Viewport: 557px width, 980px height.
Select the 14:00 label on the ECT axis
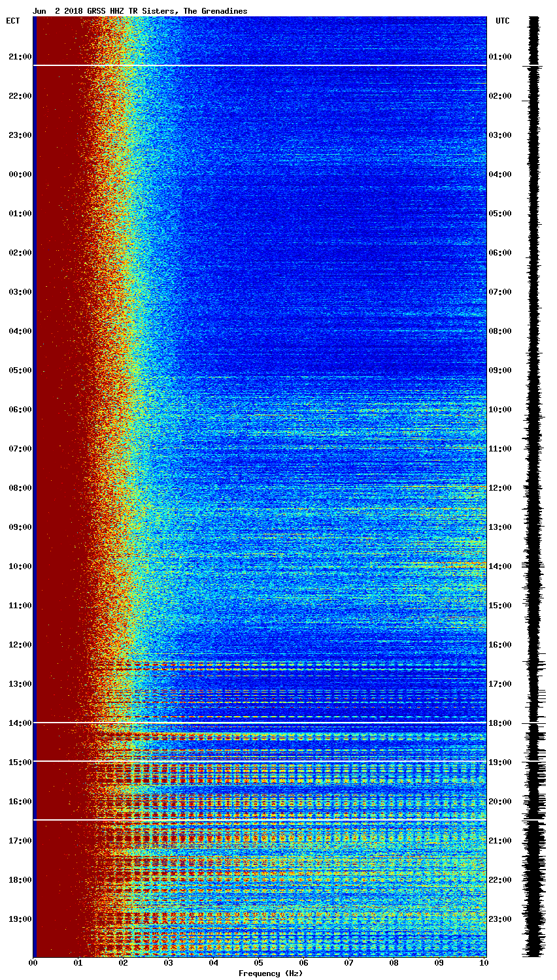point(20,723)
